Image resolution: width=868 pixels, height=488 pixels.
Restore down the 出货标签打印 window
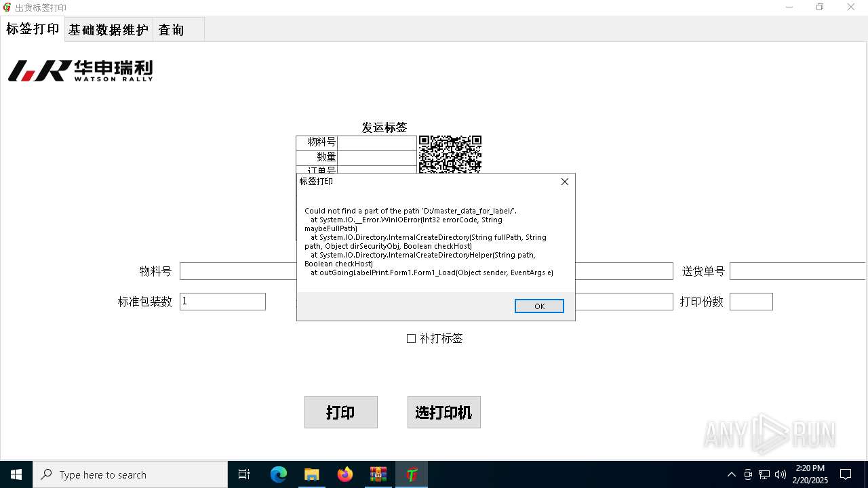(x=820, y=7)
